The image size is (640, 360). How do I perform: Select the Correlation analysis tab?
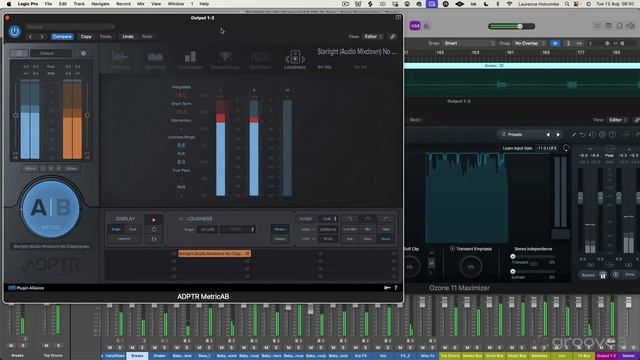[x=190, y=60]
